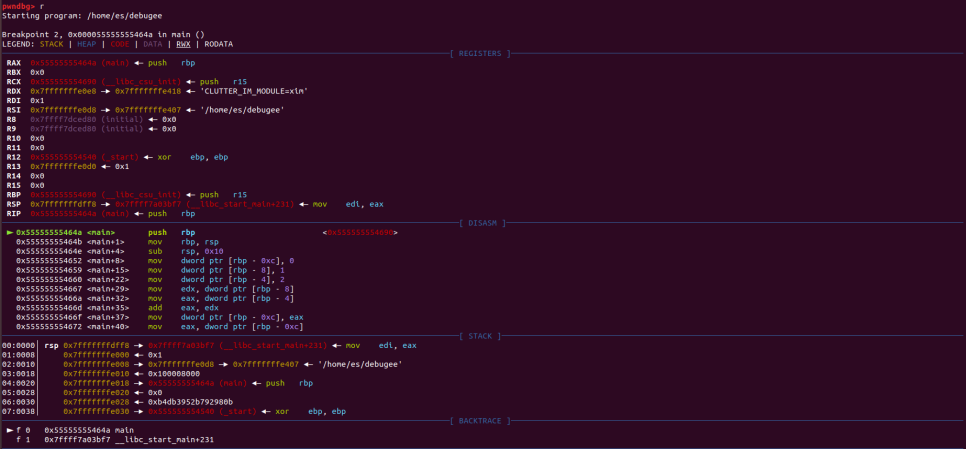This screenshot has height=449, width=966.
Task: Click the 'RIP' register label
Action: point(14,214)
